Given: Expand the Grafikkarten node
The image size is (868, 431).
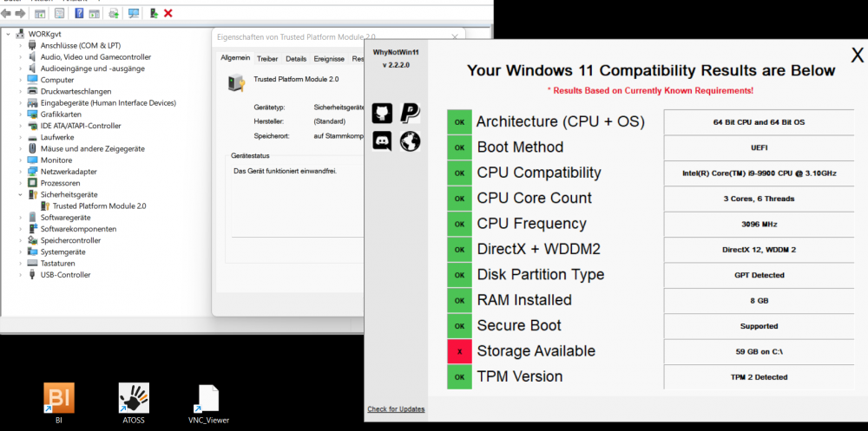Looking at the screenshot, I should pos(21,114).
